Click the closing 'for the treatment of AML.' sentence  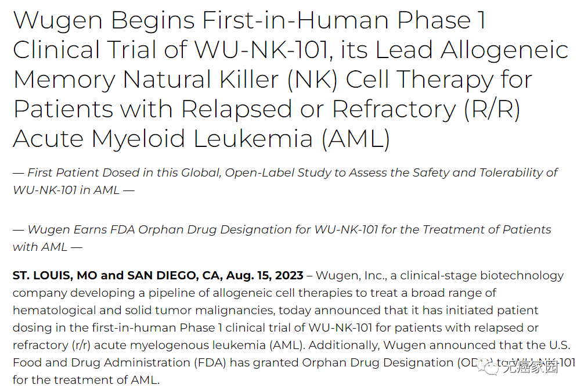[x=86, y=380]
